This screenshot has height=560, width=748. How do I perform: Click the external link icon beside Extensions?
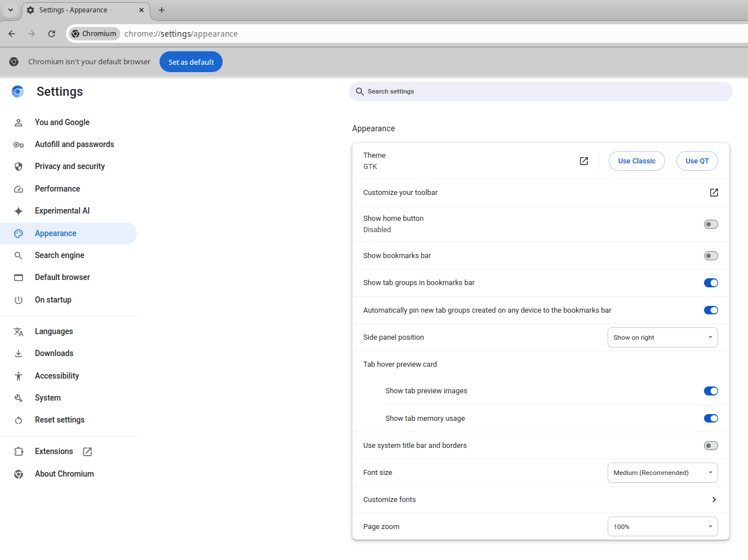tap(87, 451)
